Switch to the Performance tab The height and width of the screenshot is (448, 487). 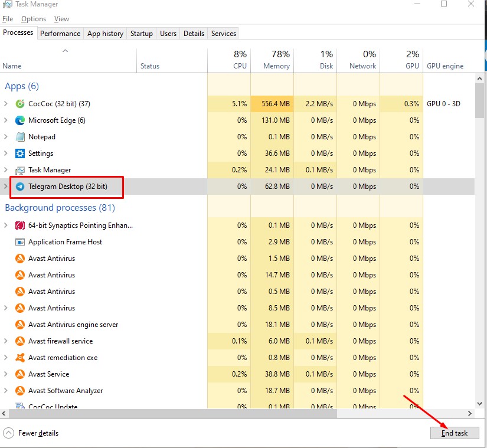pyautogui.click(x=60, y=34)
